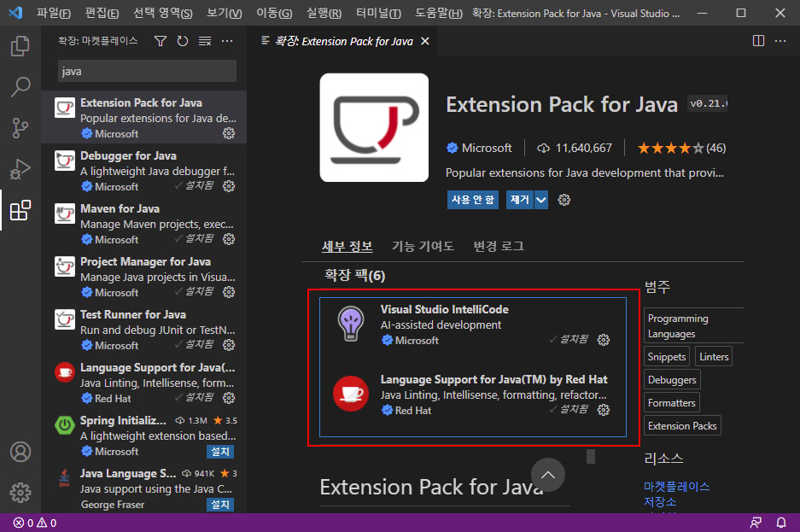
Task: Open gear for Visual Studio IntelliCode pack item
Action: point(603,340)
